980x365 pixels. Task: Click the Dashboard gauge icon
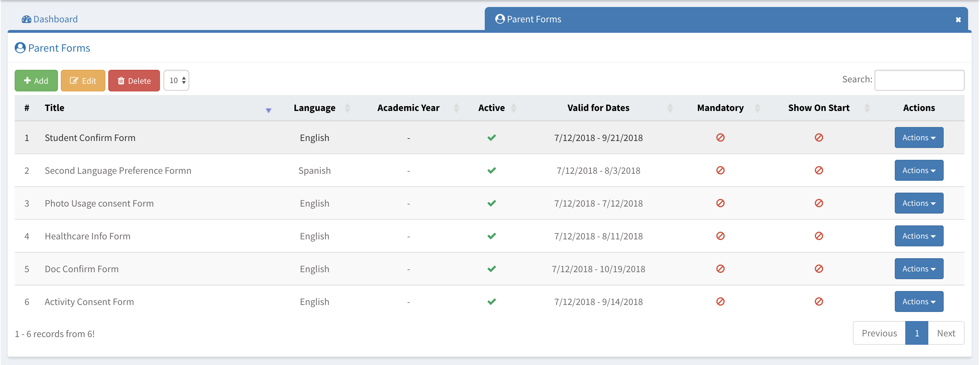tap(26, 20)
